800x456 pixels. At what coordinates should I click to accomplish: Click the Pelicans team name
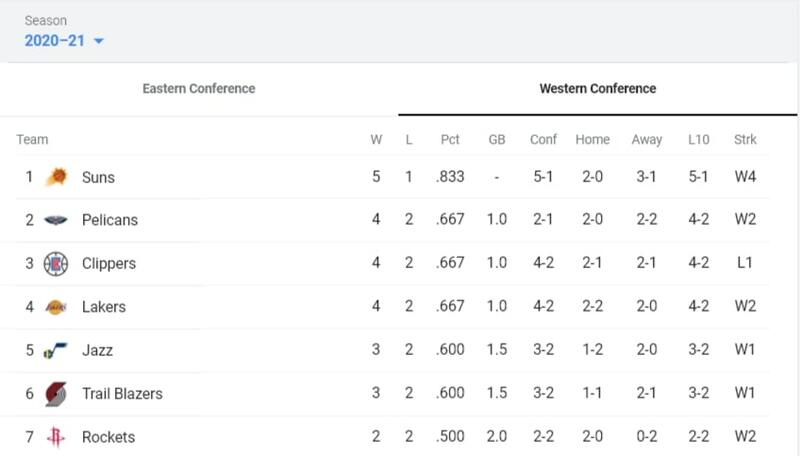click(110, 220)
